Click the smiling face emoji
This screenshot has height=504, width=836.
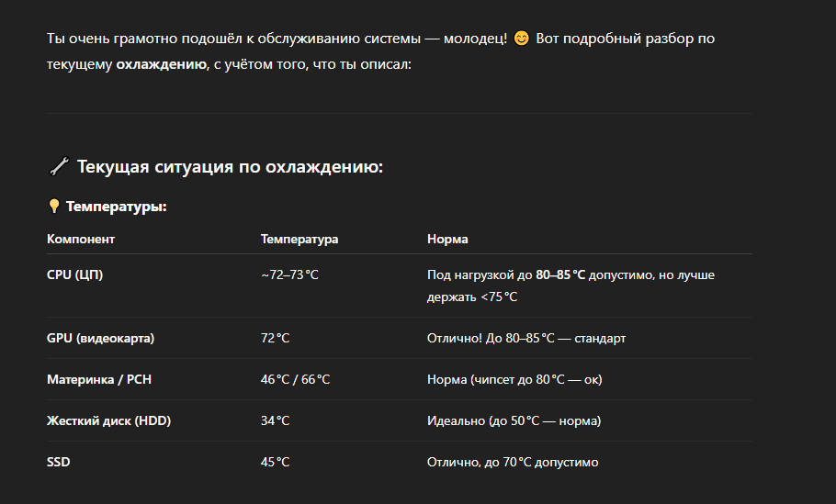(x=522, y=39)
